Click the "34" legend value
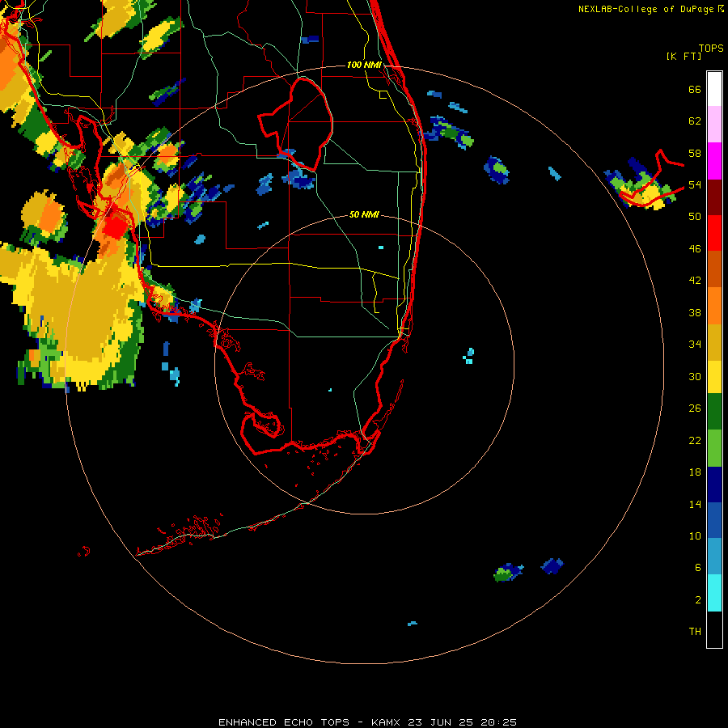728x728 pixels. (x=695, y=345)
